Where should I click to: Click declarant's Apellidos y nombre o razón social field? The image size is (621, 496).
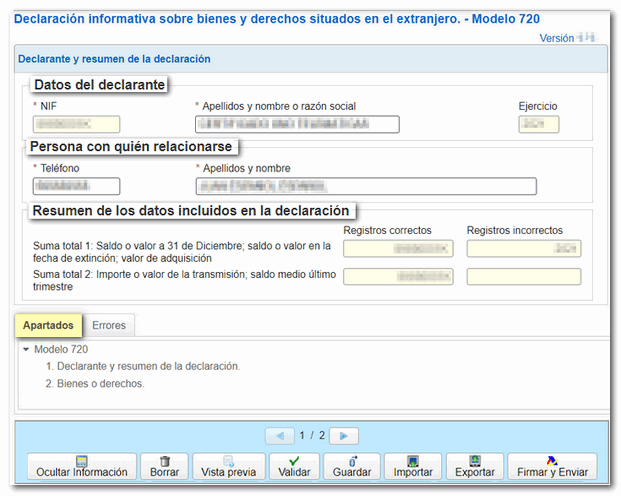(x=296, y=124)
